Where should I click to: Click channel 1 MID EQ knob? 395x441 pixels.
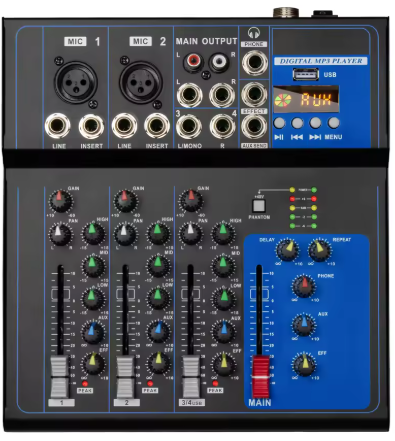click(x=93, y=266)
